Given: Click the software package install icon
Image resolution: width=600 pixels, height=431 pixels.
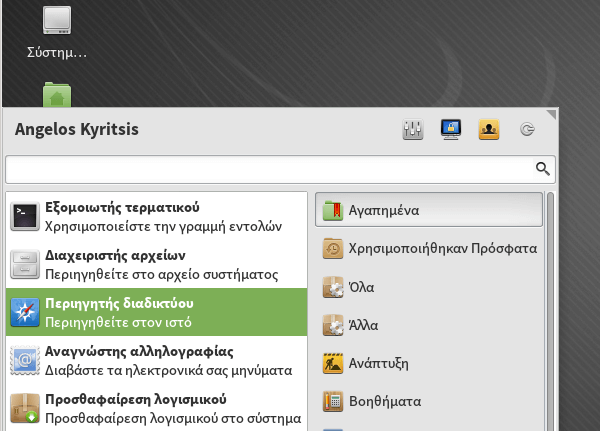Looking at the screenshot, I should click(25, 408).
